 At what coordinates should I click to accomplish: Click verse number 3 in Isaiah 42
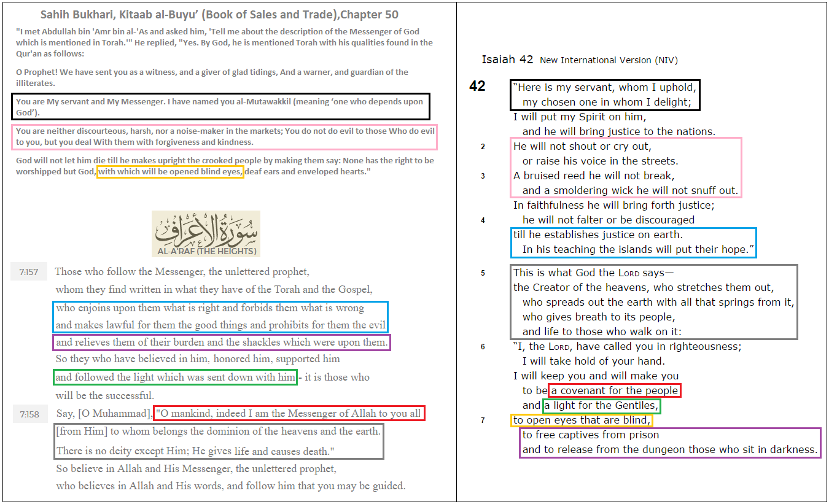pos(483,176)
